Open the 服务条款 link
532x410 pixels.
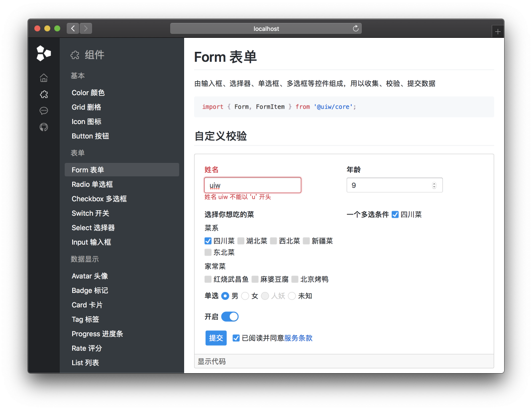click(298, 338)
